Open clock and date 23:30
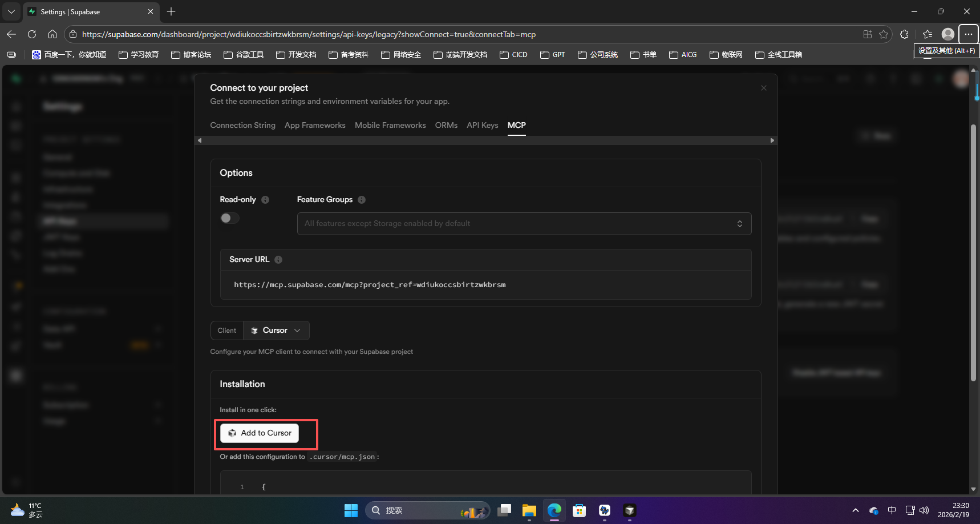The image size is (980, 524). tap(953, 510)
